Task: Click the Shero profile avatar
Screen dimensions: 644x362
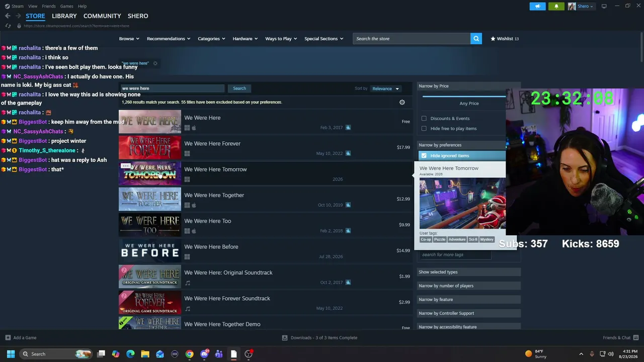Action: [x=572, y=6]
